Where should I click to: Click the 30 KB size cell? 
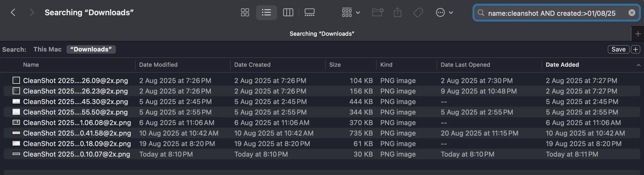click(x=363, y=154)
